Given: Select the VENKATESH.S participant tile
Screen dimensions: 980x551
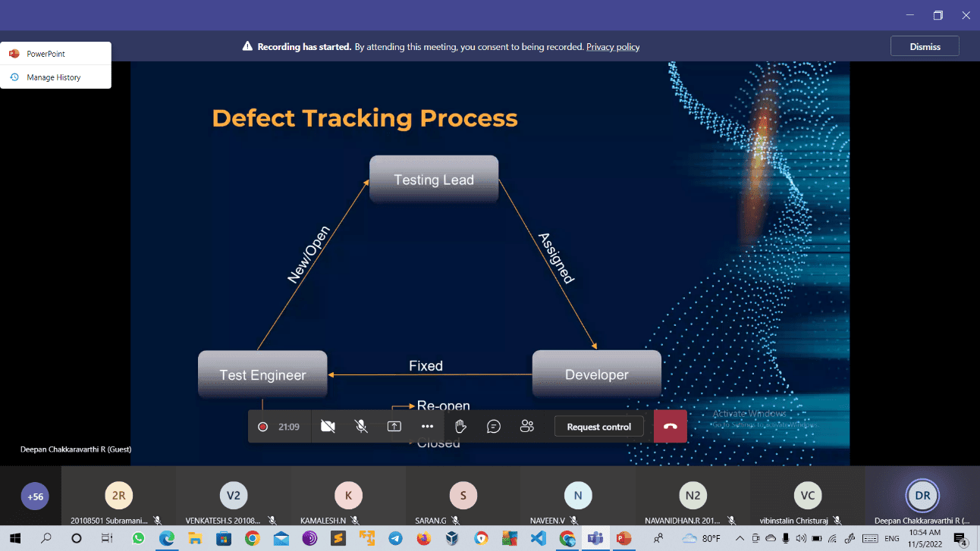Looking at the screenshot, I should (234, 496).
